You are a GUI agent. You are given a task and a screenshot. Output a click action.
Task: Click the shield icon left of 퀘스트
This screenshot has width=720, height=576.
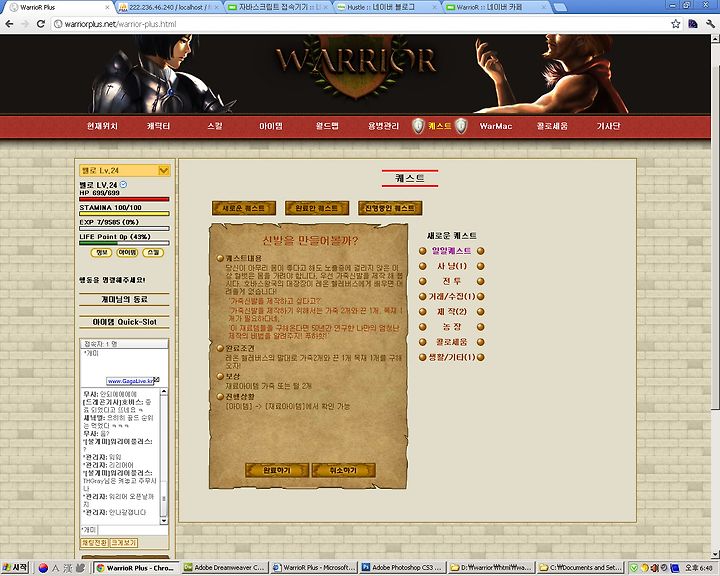418,126
